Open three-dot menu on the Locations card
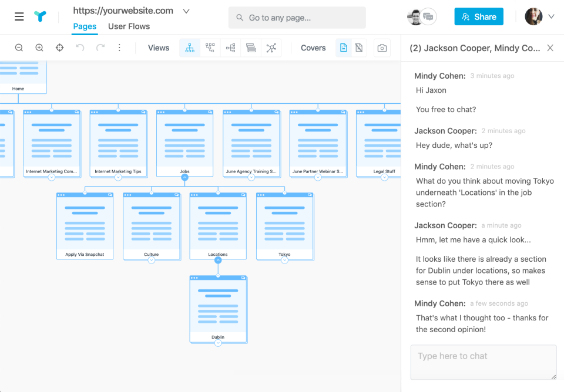The width and height of the screenshot is (564, 392). [x=194, y=195]
